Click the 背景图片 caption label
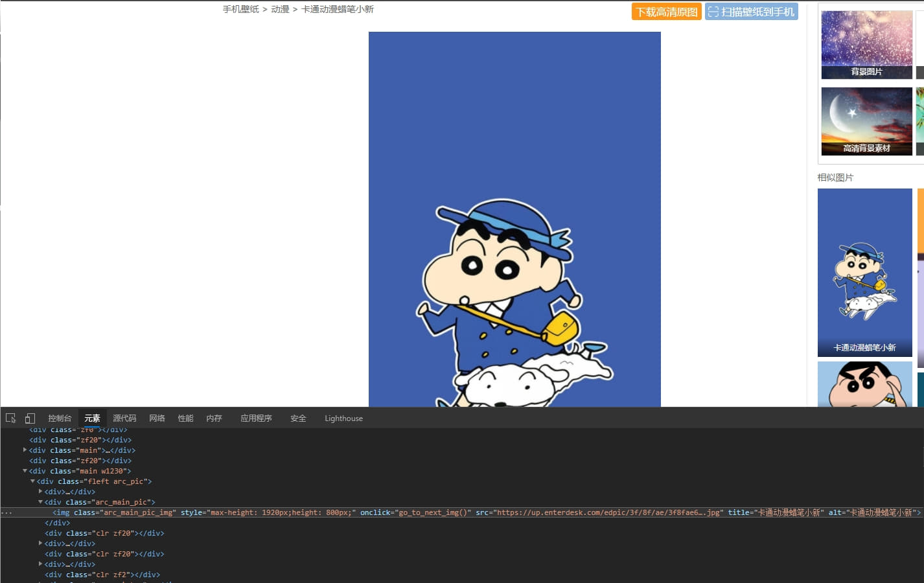 (866, 72)
